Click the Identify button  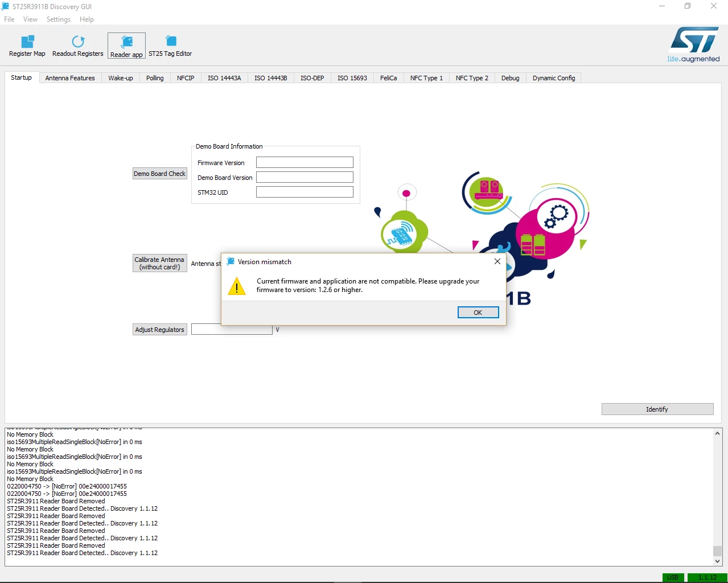[657, 409]
